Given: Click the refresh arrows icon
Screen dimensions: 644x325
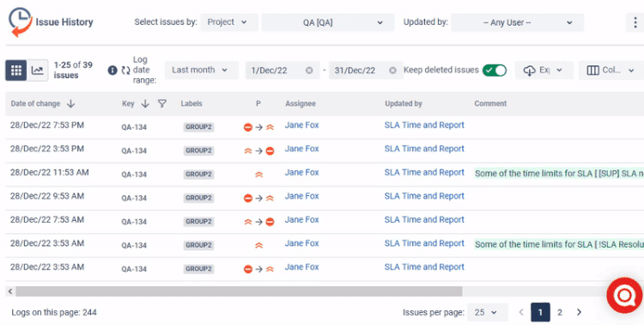Looking at the screenshot, I should click(125, 71).
